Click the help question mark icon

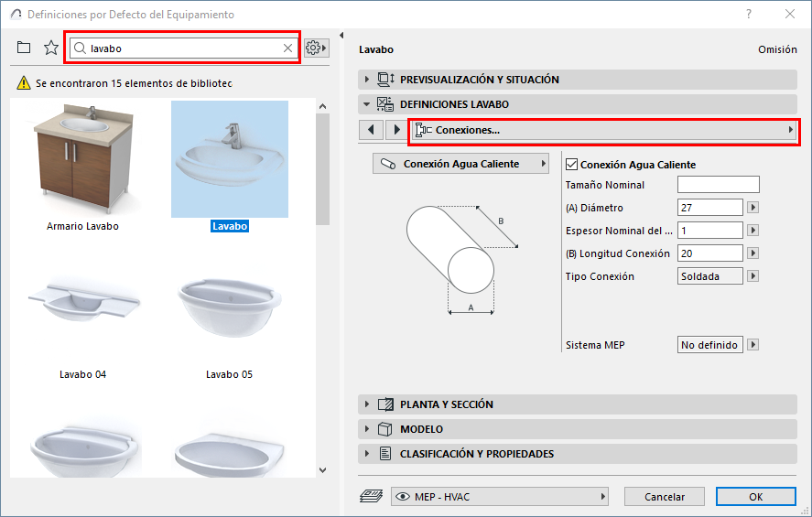[749, 15]
